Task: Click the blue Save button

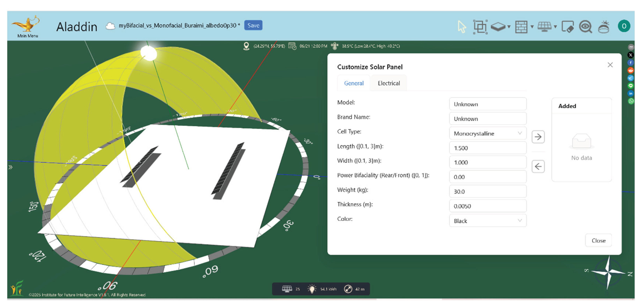Action: (253, 25)
